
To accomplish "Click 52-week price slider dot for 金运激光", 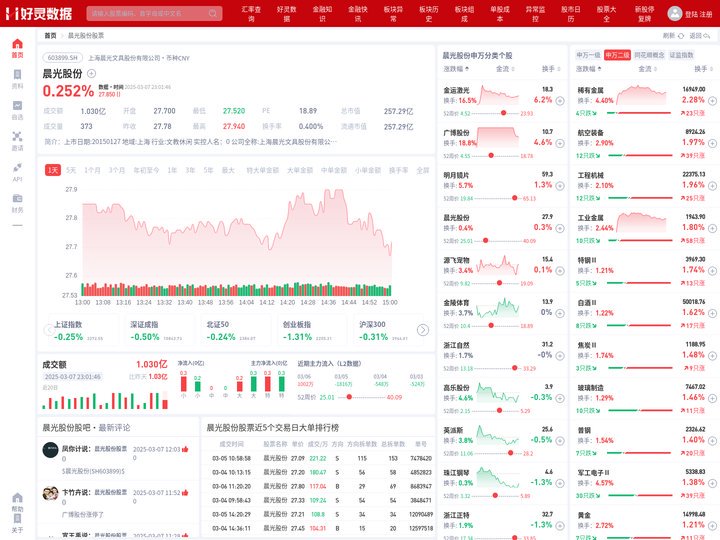I will [x=503, y=113].
